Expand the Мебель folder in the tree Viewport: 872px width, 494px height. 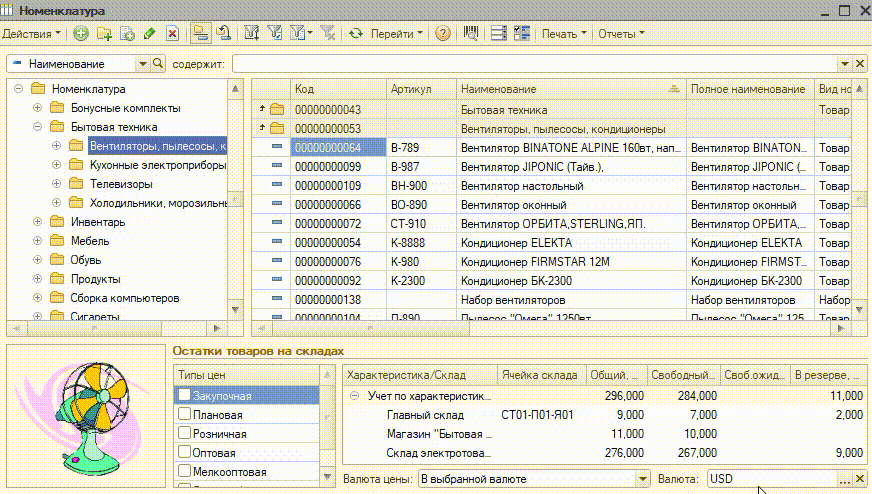point(38,241)
